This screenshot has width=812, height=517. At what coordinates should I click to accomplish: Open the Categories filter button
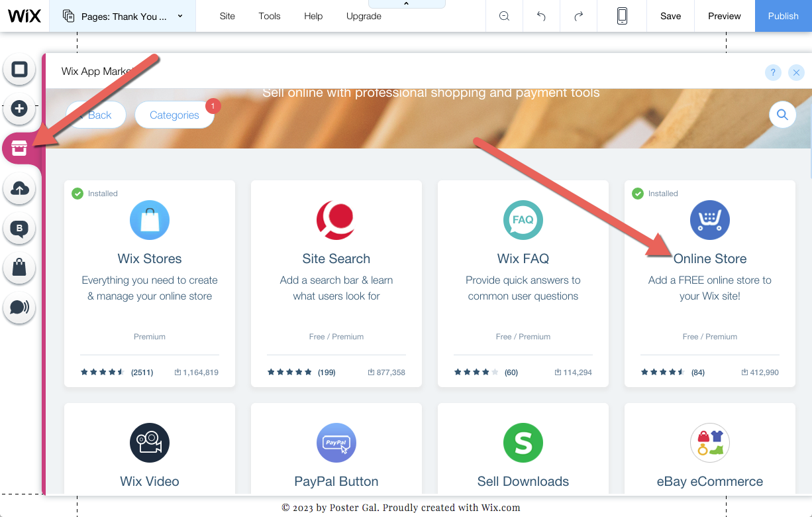point(174,115)
